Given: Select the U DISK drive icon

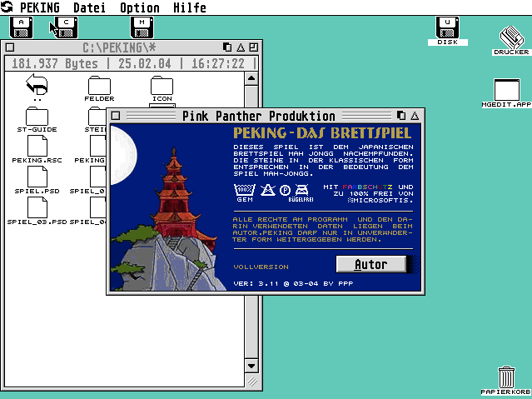Looking at the screenshot, I should pos(448,27).
